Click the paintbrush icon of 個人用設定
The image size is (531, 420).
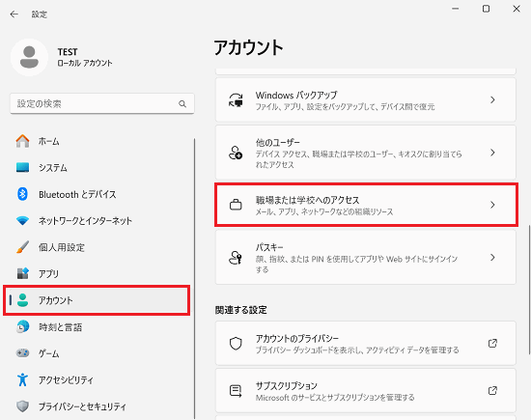(23, 247)
